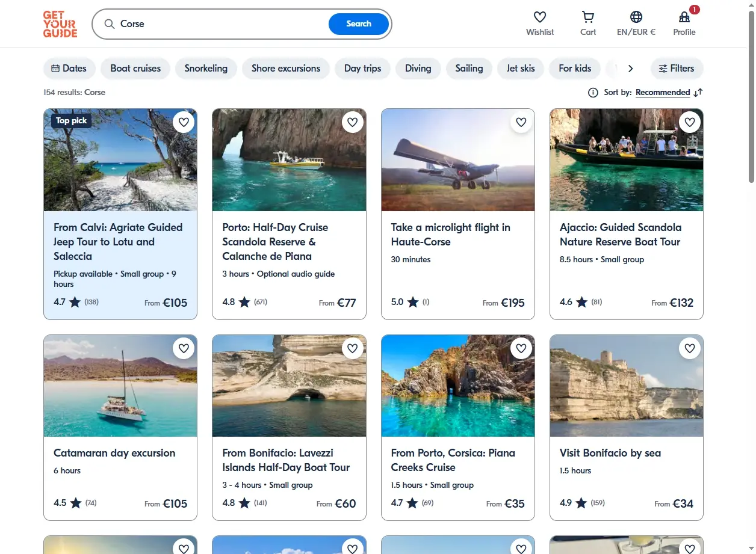
Task: Favorite the Piana Creeks Cruise card
Action: click(x=521, y=348)
